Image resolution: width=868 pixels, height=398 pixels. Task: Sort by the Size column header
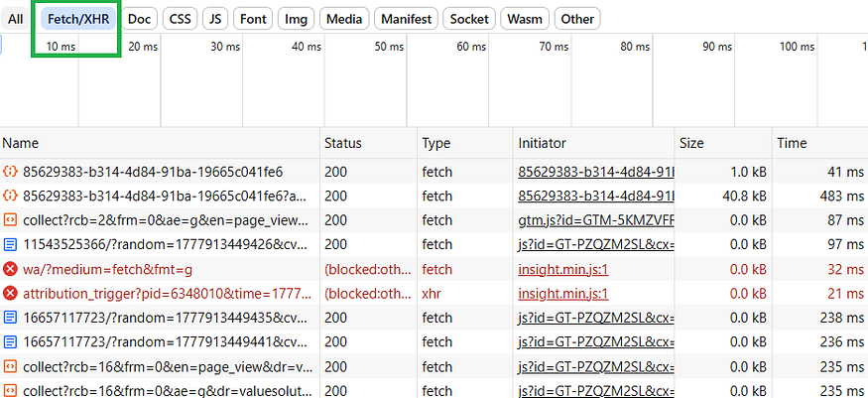pos(723,143)
